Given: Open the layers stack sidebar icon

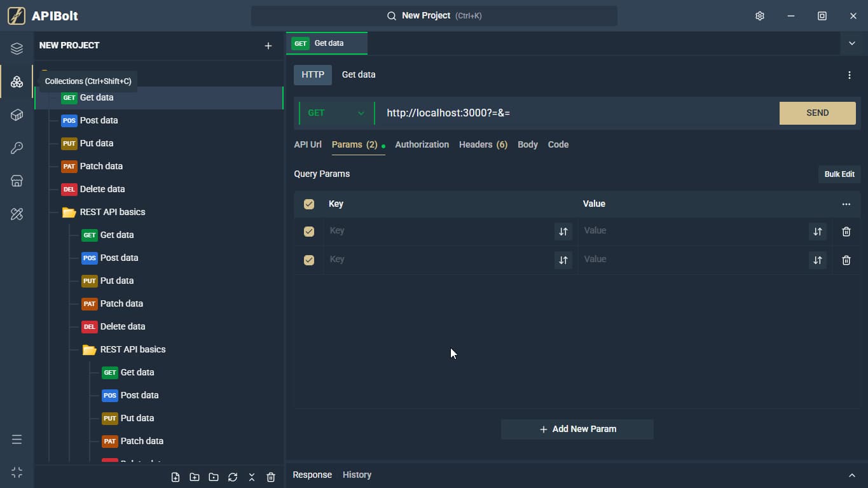Looking at the screenshot, I should click(x=17, y=49).
